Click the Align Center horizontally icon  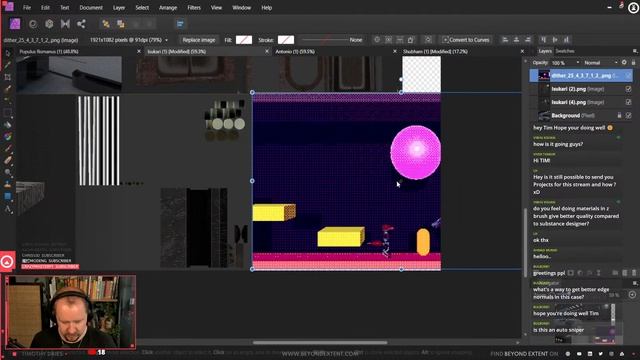516,40
